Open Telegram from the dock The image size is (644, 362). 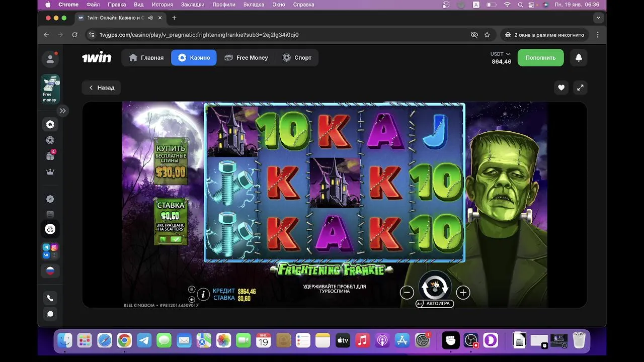click(144, 341)
